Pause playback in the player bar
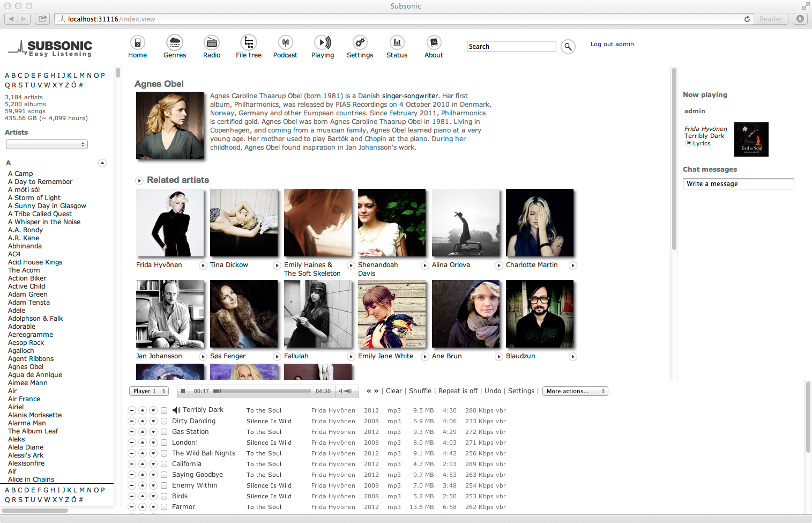This screenshot has height=523, width=812. tap(183, 391)
